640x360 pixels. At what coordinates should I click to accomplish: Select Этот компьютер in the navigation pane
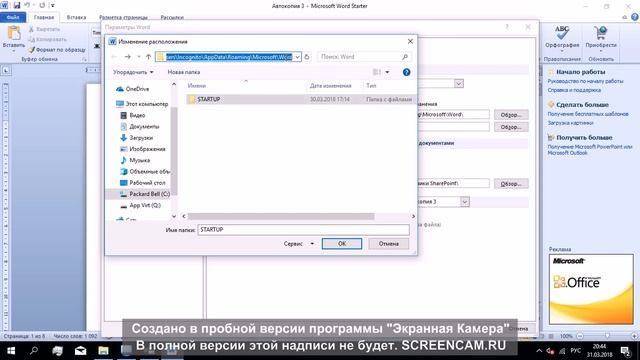click(142, 104)
